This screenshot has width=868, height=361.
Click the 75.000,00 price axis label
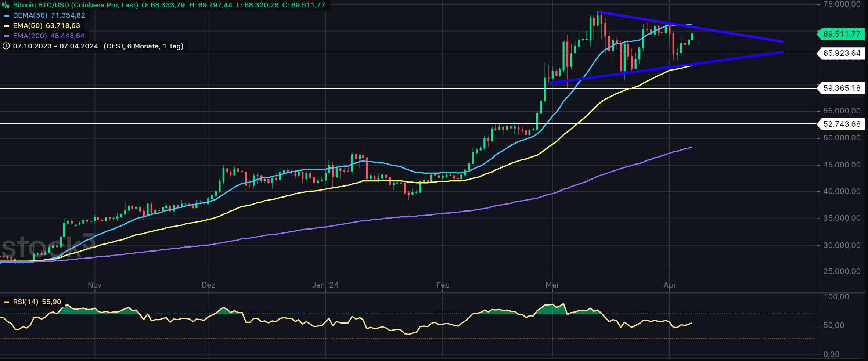tap(842, 4)
